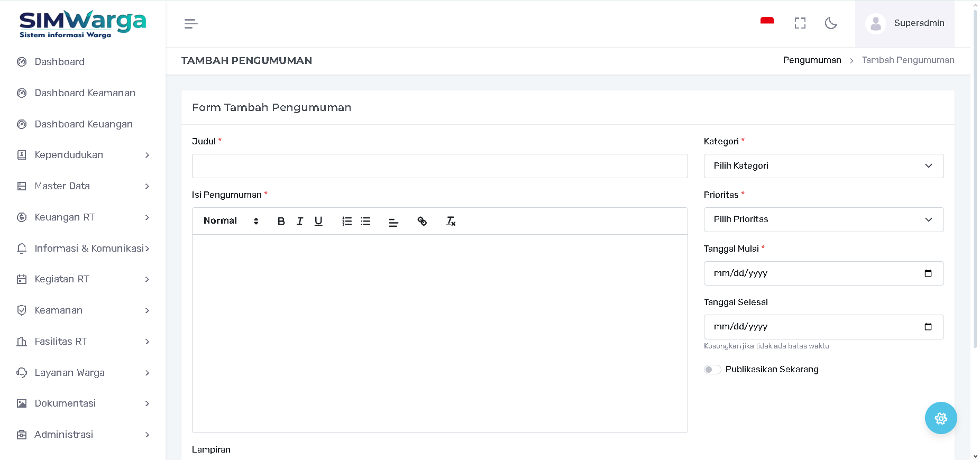Switch to dark mode with moon icon
This screenshot has height=460, width=980.
(831, 23)
